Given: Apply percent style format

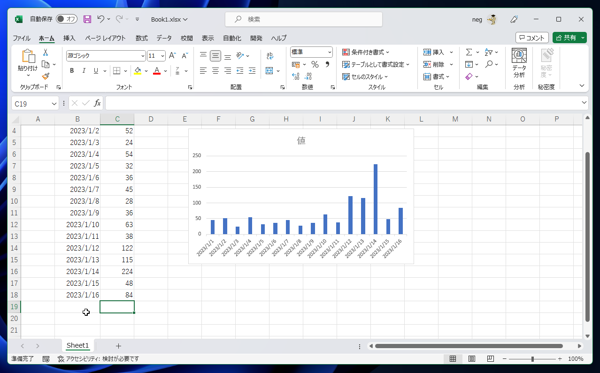Looking at the screenshot, I should click(315, 65).
